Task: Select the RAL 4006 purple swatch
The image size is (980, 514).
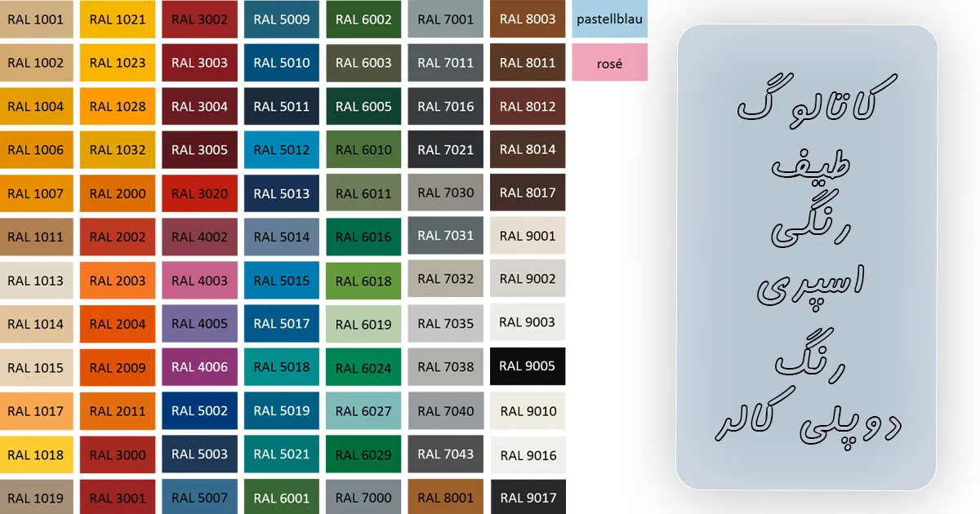Action: click(x=200, y=367)
